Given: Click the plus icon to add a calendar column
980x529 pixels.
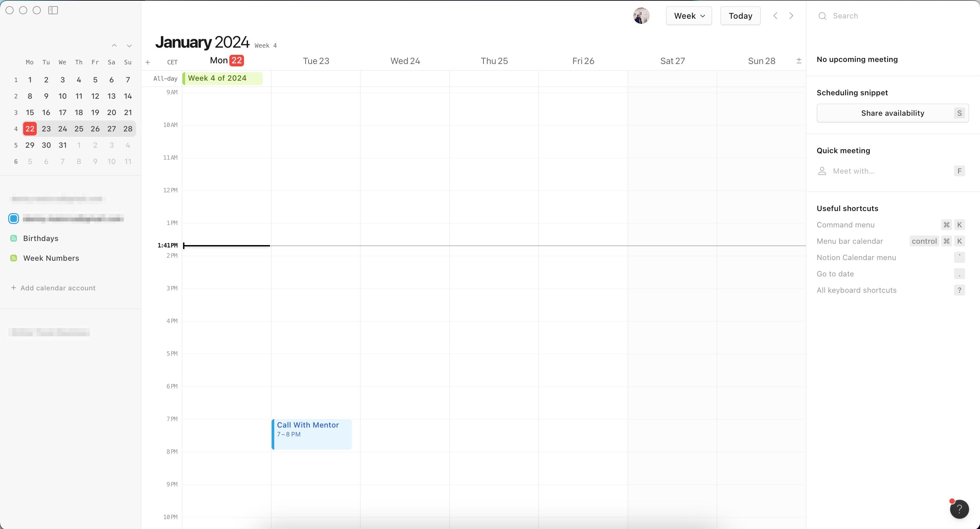Looking at the screenshot, I should (x=148, y=62).
